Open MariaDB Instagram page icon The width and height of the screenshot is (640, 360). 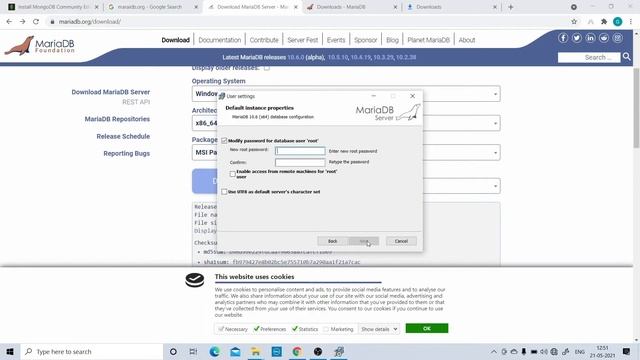[x=618, y=38]
